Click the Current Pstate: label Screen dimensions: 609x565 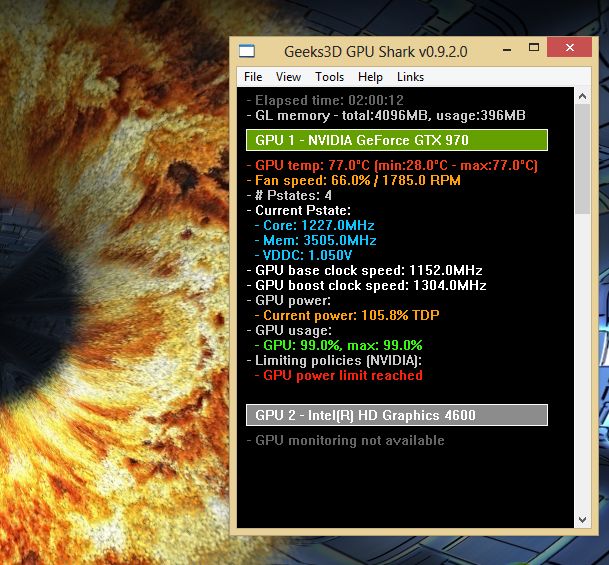pos(299,210)
